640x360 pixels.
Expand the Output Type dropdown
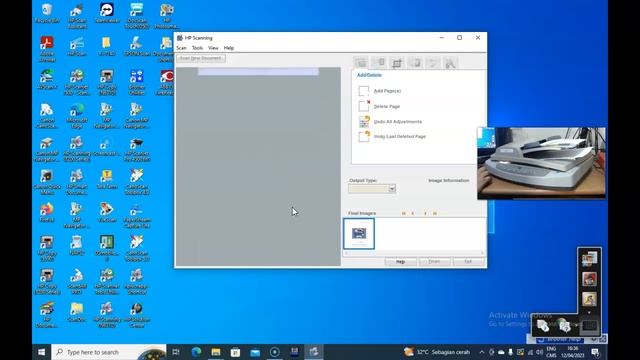392,189
